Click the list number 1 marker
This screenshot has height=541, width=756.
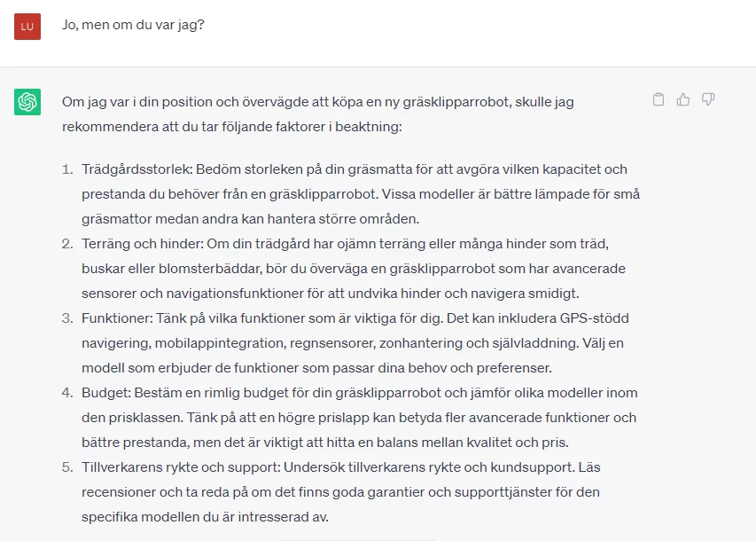coord(67,169)
